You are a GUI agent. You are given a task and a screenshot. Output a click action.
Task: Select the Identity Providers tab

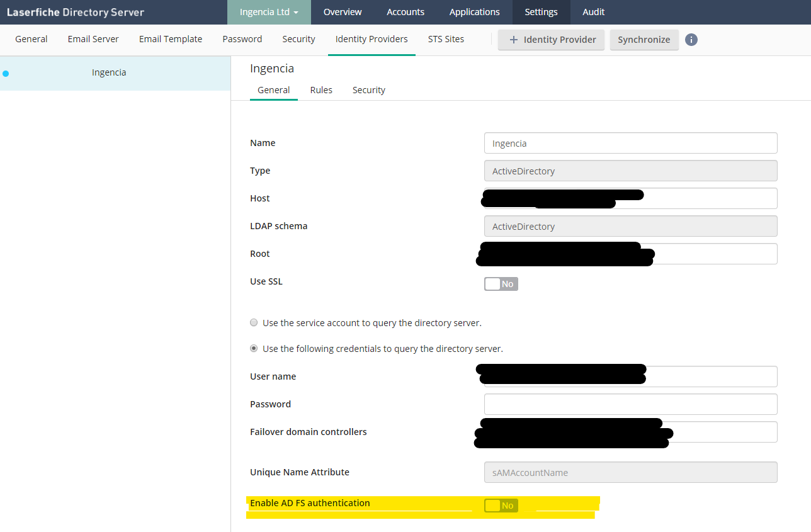371,39
